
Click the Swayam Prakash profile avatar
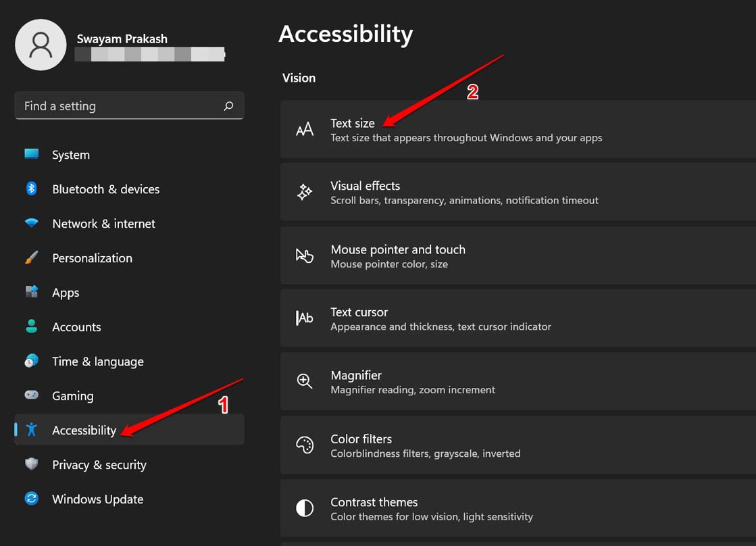[x=41, y=44]
